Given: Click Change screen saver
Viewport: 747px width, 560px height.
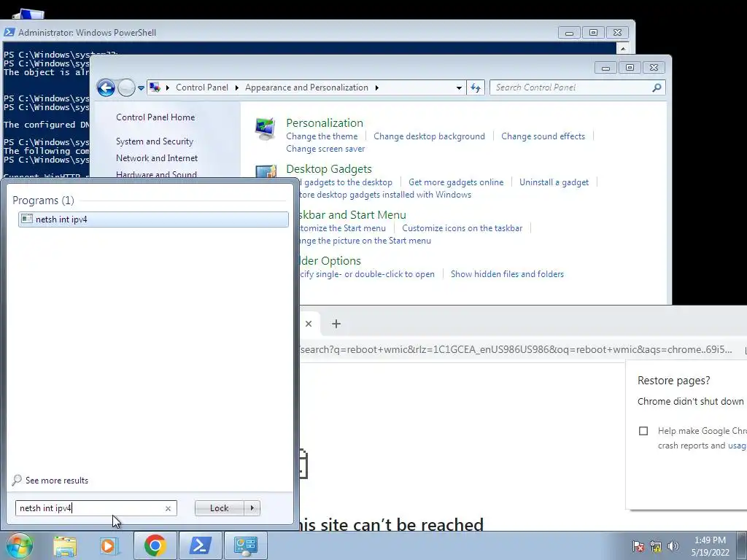Looking at the screenshot, I should [325, 149].
